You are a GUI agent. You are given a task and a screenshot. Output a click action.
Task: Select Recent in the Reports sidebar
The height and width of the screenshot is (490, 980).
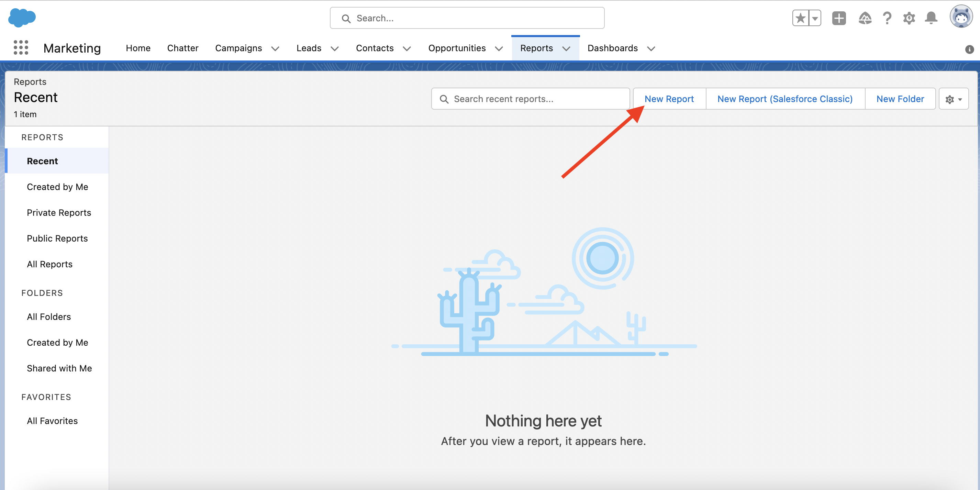[x=57, y=161]
